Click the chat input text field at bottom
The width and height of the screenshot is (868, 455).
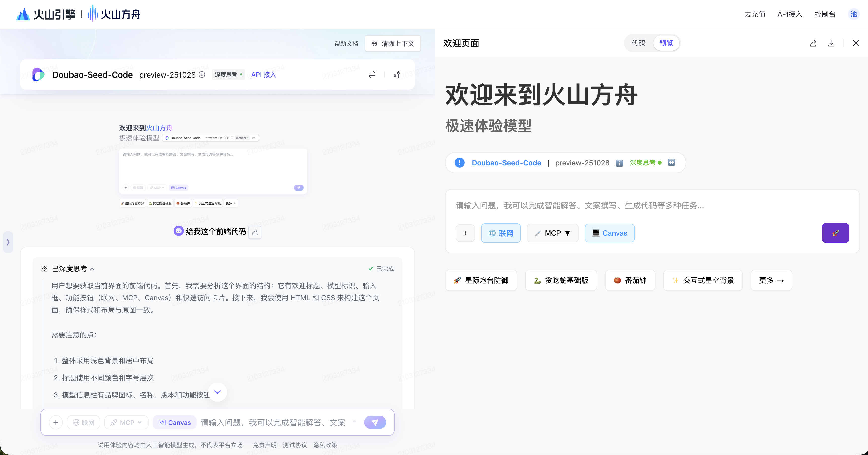(273, 422)
